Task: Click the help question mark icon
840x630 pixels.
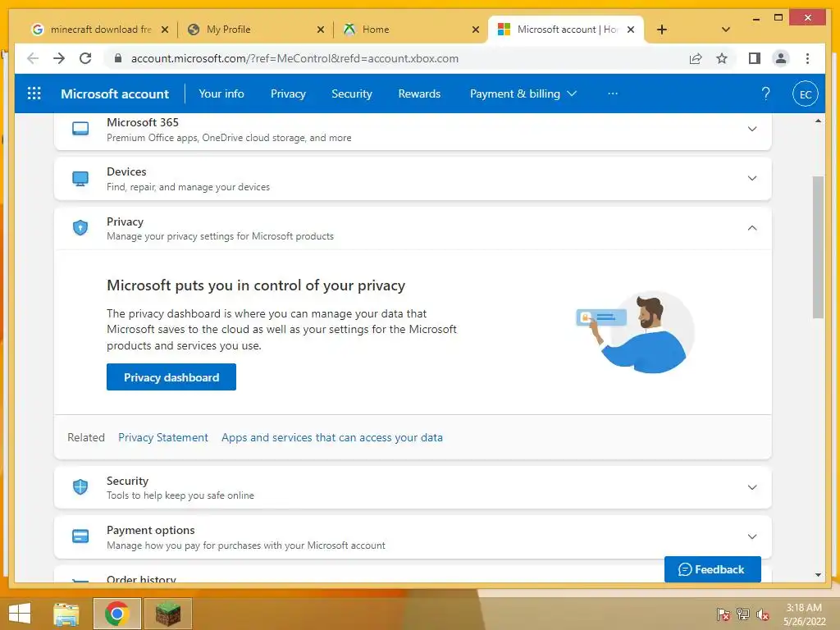Action: pyautogui.click(x=765, y=94)
